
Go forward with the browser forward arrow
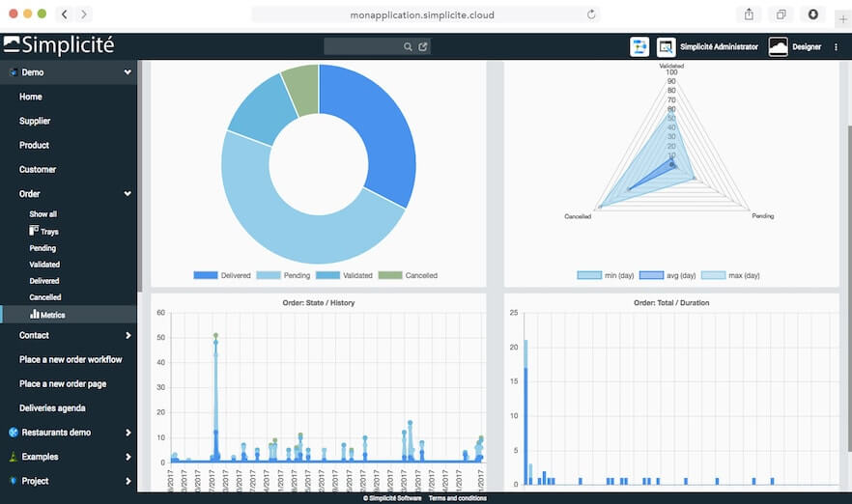84,14
